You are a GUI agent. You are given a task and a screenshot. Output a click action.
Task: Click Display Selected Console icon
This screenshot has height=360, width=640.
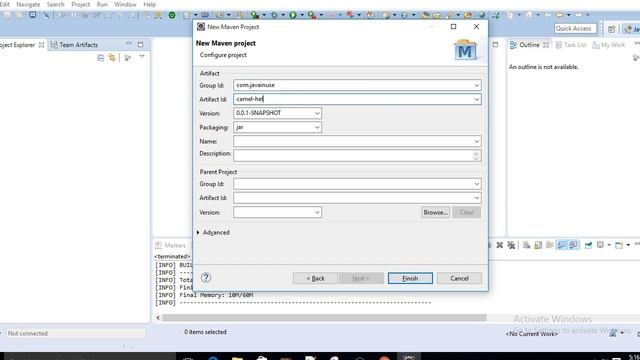click(x=600, y=245)
